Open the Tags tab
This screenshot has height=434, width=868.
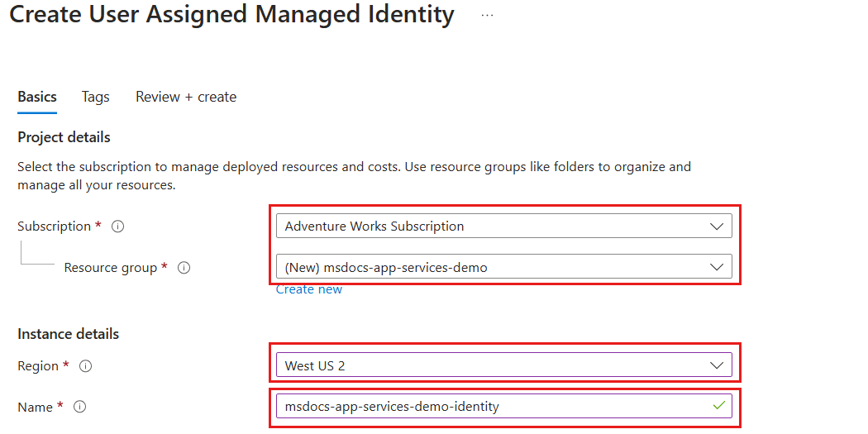click(x=95, y=97)
